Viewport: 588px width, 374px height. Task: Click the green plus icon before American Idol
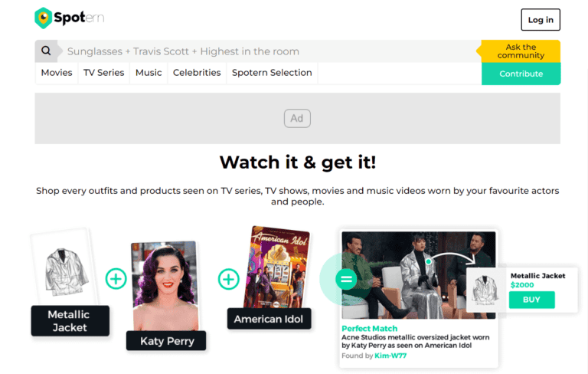point(228,280)
